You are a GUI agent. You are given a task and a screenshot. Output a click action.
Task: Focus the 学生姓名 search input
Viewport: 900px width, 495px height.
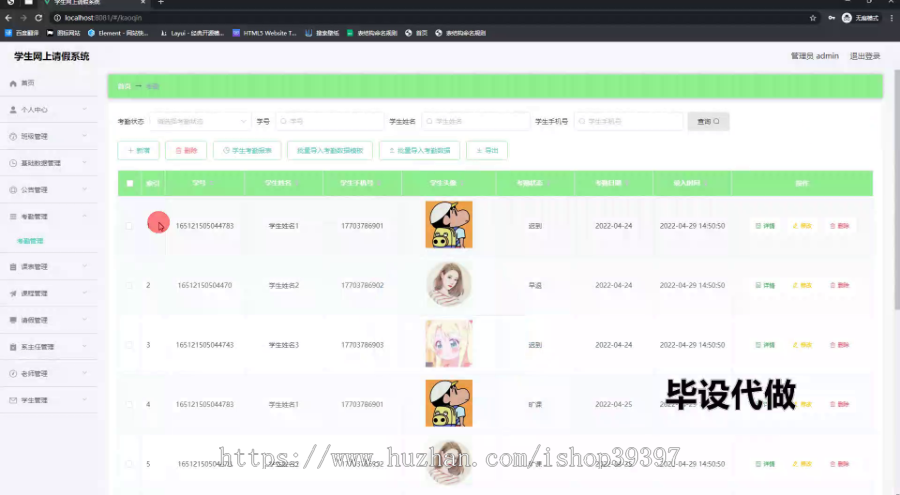(475, 121)
